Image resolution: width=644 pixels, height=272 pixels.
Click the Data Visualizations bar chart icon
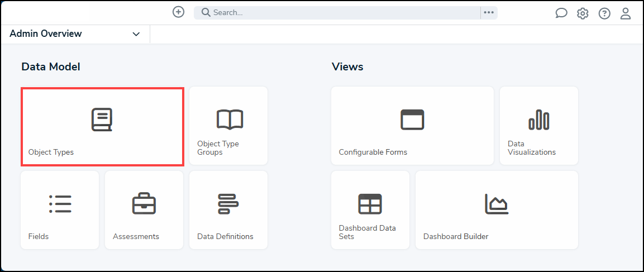[x=538, y=120]
